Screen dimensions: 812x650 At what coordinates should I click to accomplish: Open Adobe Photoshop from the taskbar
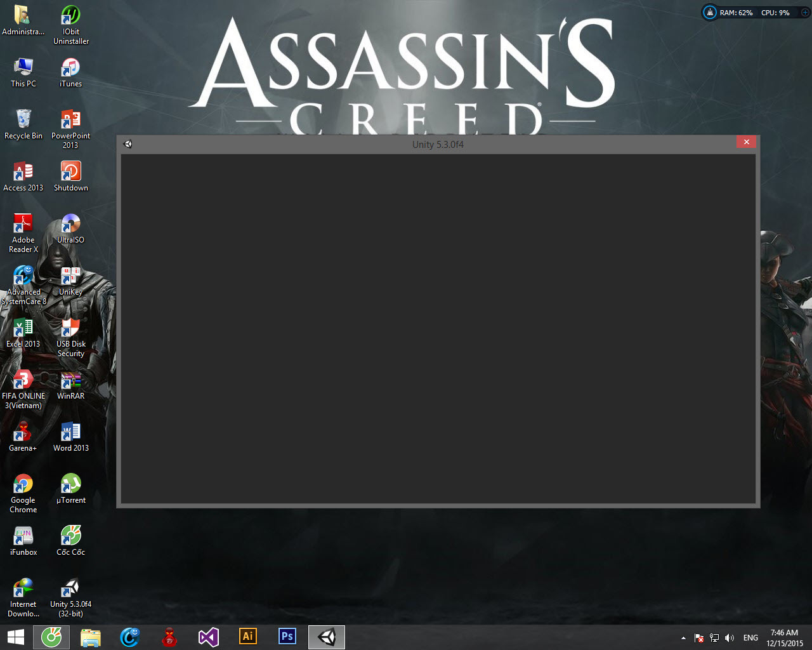pos(287,637)
